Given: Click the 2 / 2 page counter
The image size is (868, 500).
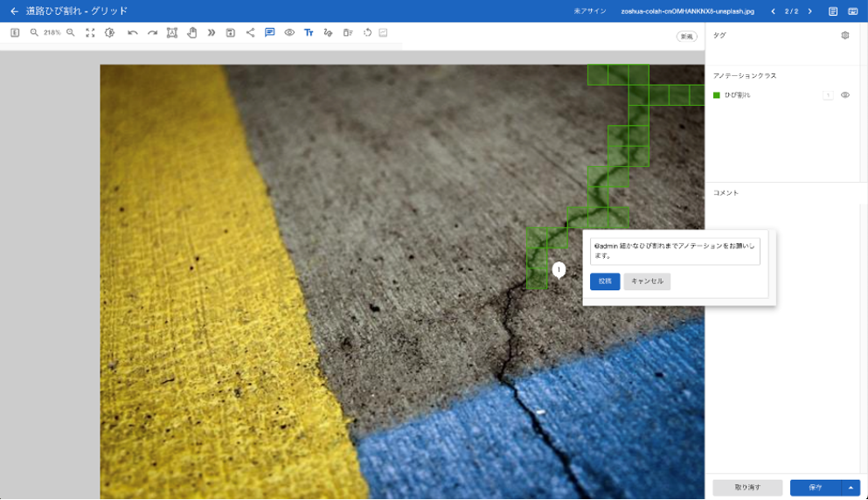Looking at the screenshot, I should pos(792,11).
